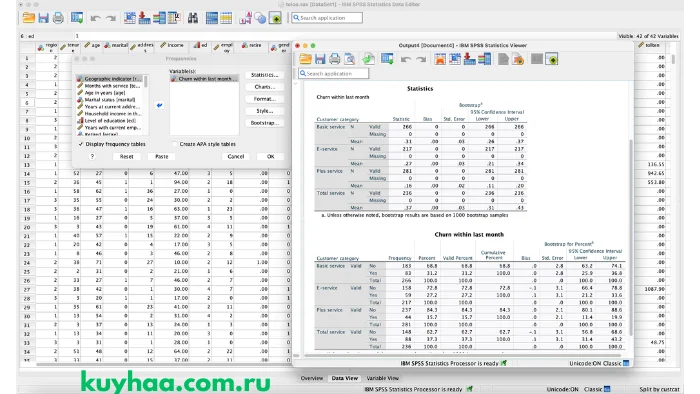Click Reset in Frequencies dialog
Image resolution: width=700 pixels, height=394 pixels.
[x=126, y=157]
